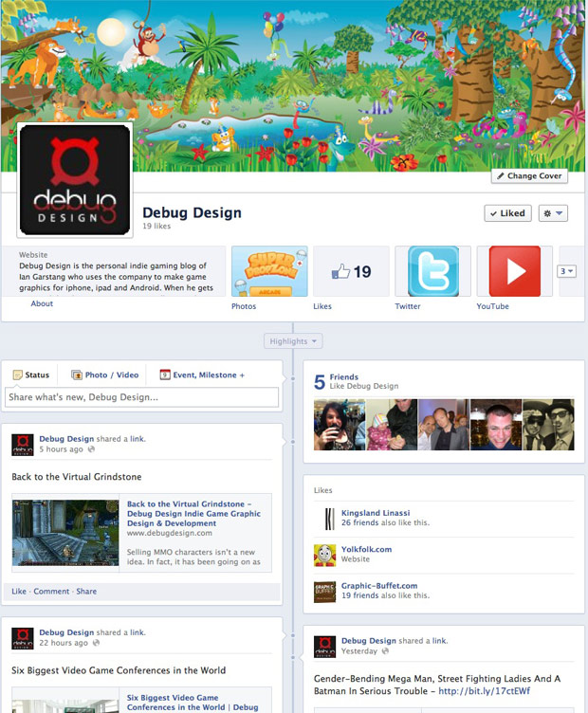The height and width of the screenshot is (713, 588).
Task: Open the bit.ly/17ctEWf link
Action: pos(485,691)
